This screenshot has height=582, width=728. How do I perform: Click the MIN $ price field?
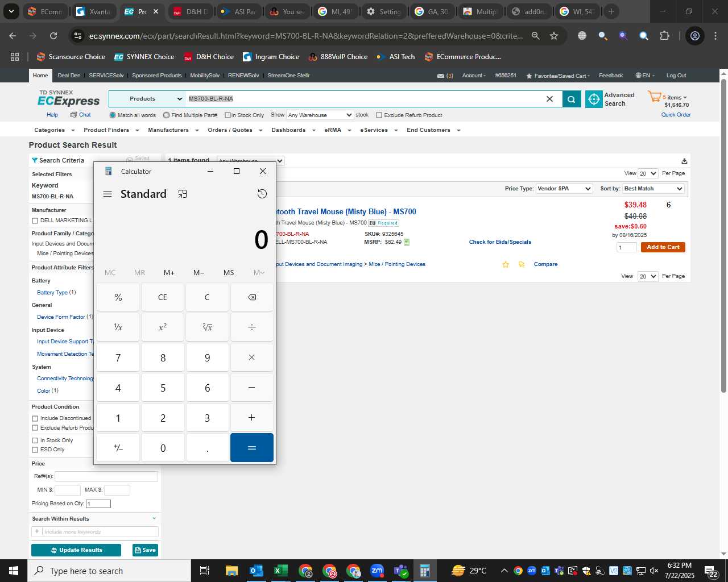[x=68, y=490]
